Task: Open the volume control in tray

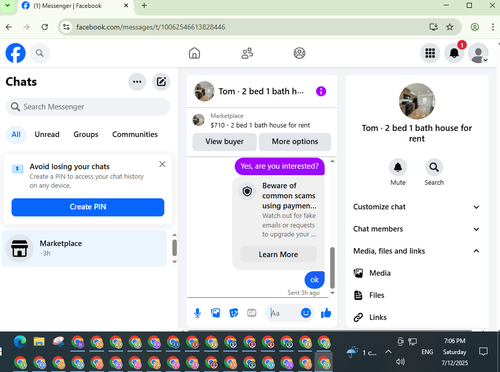Action: click(x=401, y=362)
